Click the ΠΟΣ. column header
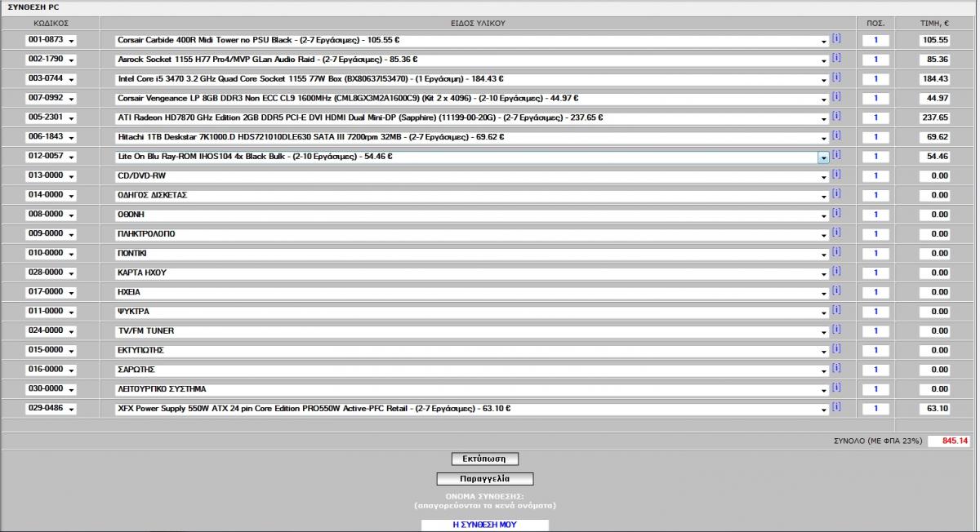Viewport: 980px width, 532px height. click(875, 23)
